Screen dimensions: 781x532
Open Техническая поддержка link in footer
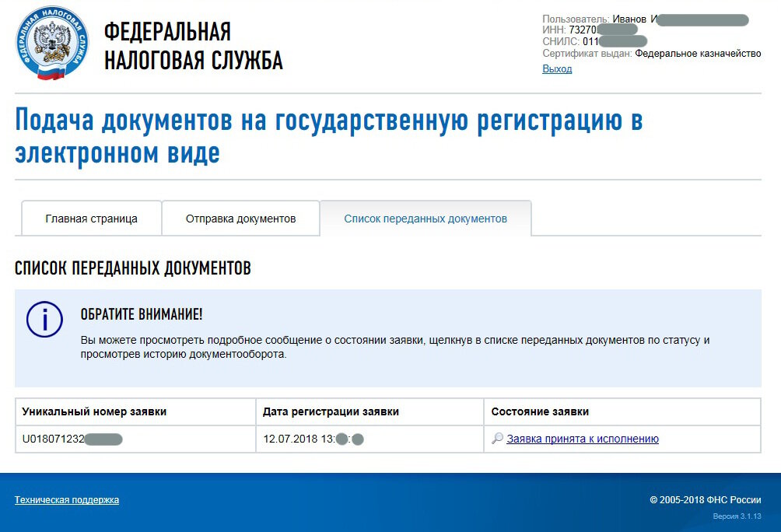(x=67, y=499)
